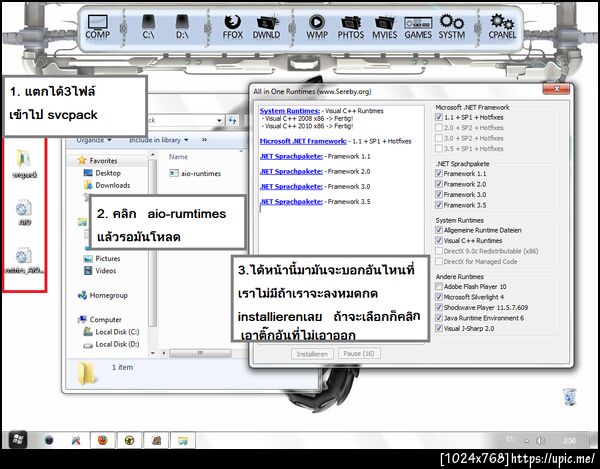Viewport: 600px width, 469px height.
Task: Click nav pane scrollbar up arrow
Action: point(152,155)
